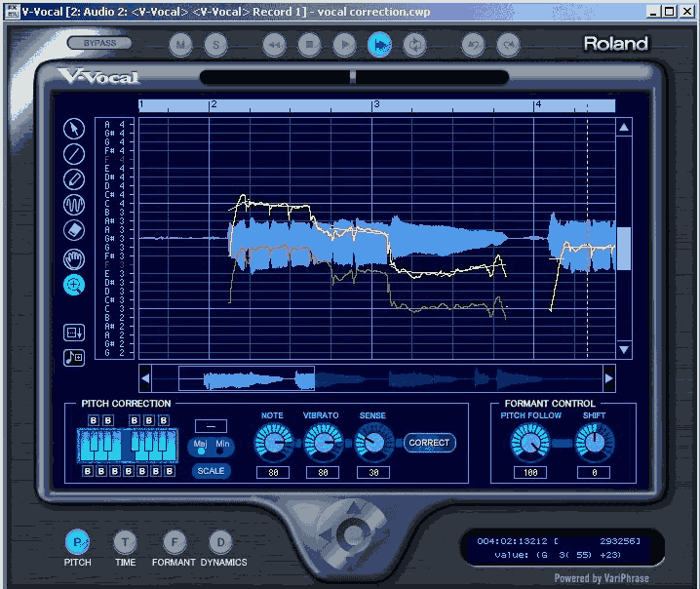Click the SENSE value field showing 30

[x=373, y=472]
